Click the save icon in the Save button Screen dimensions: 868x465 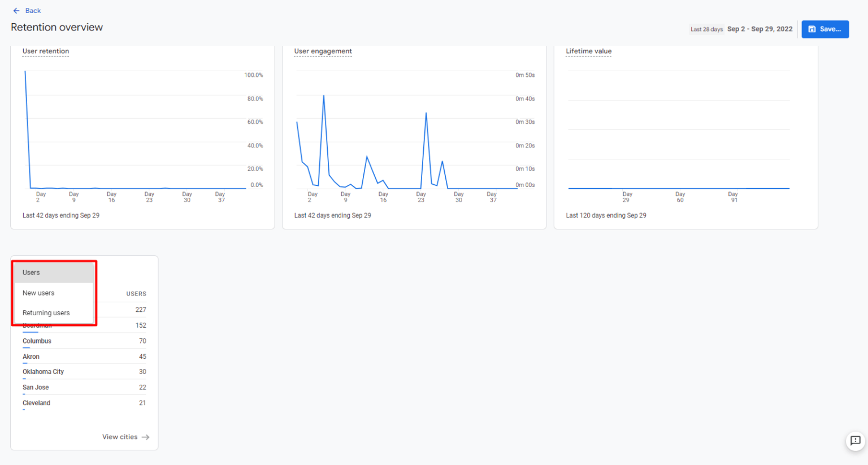[812, 29]
